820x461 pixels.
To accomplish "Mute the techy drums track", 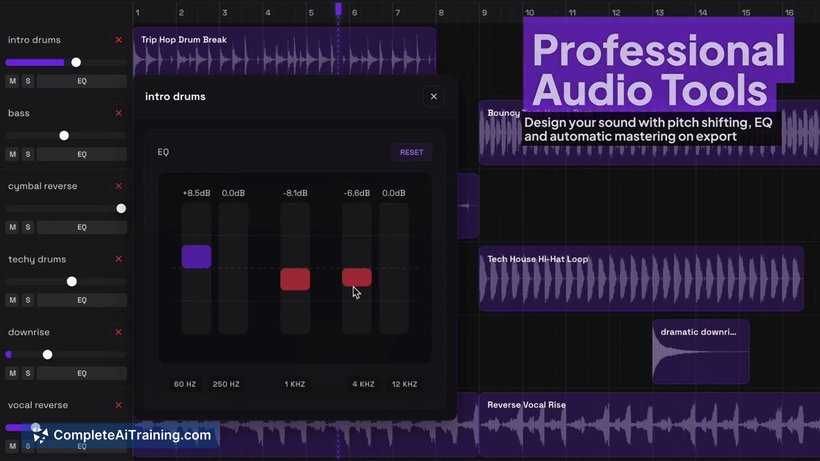I will point(13,300).
